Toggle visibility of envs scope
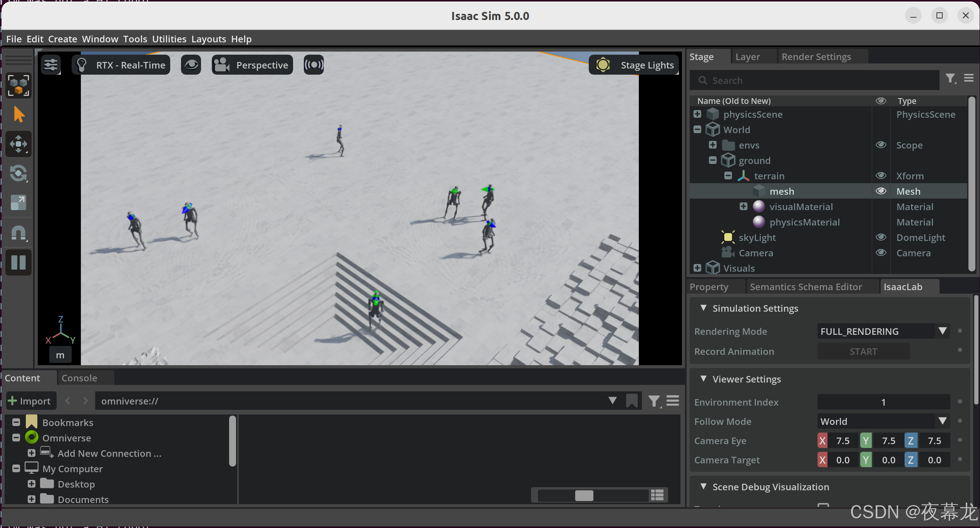 881,145
